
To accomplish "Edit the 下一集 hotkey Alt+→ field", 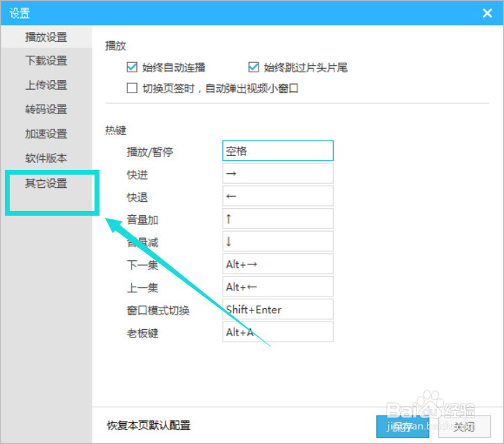I will tap(278, 264).
